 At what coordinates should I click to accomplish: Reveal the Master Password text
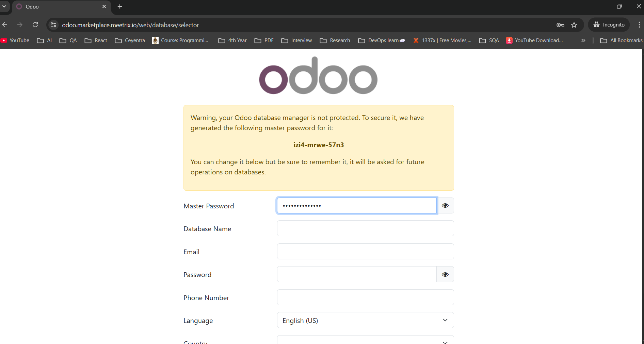pos(445,205)
